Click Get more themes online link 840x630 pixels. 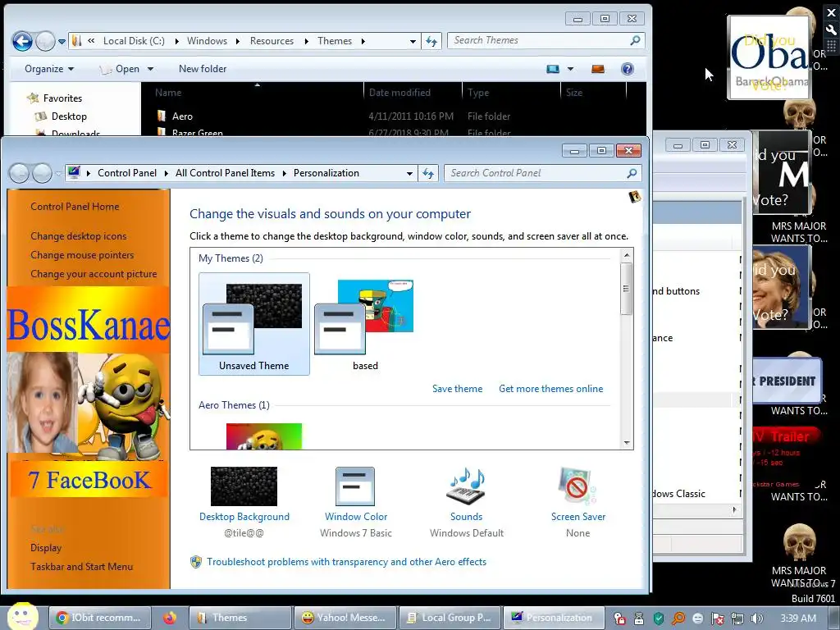[x=550, y=389]
